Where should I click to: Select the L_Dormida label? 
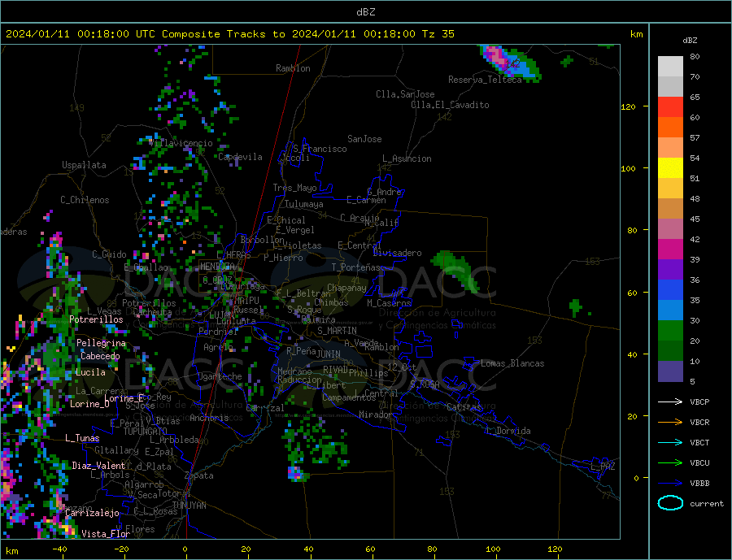(x=509, y=432)
